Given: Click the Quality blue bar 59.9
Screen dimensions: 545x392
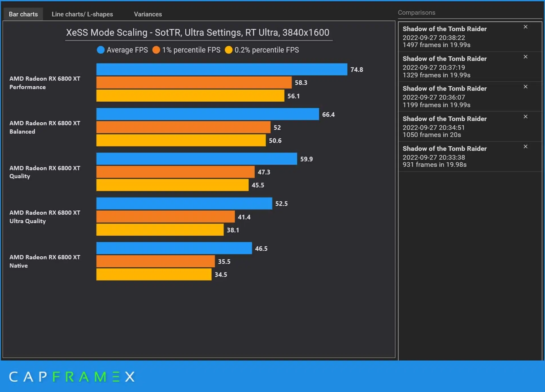Looking at the screenshot, I should click(197, 159).
